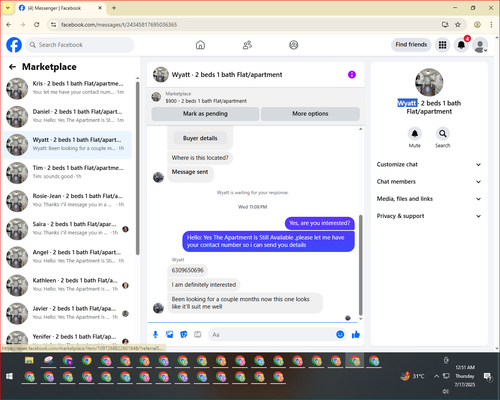500x400 pixels.
Task: Click the Wyatt listing thumbnail in info panel
Action: point(429,82)
